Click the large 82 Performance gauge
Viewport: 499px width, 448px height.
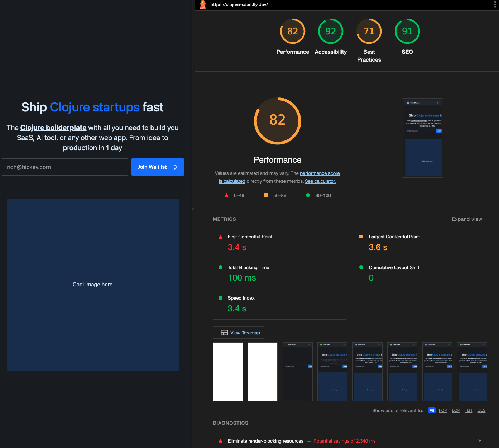click(278, 121)
